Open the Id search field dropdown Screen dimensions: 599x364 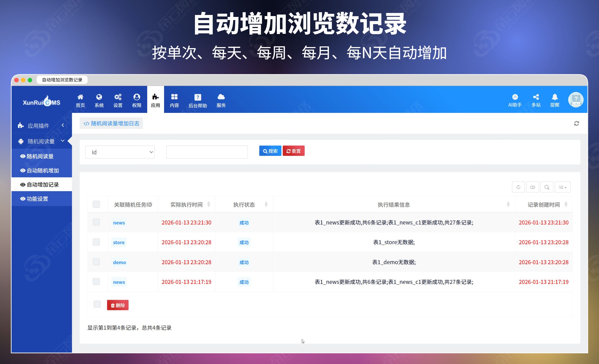point(120,152)
